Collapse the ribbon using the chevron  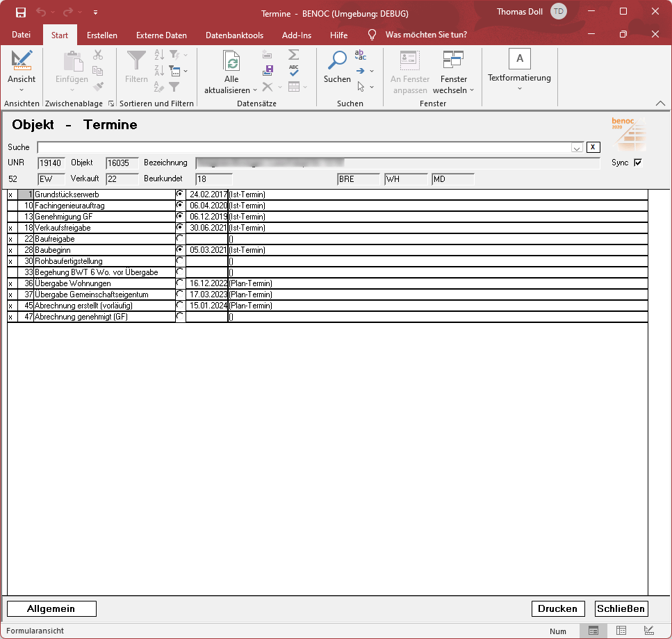[x=659, y=103]
